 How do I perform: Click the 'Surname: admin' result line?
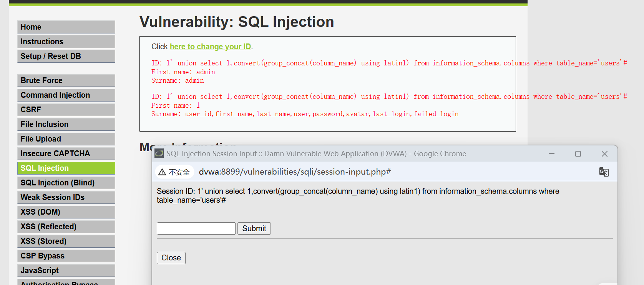pos(178,80)
